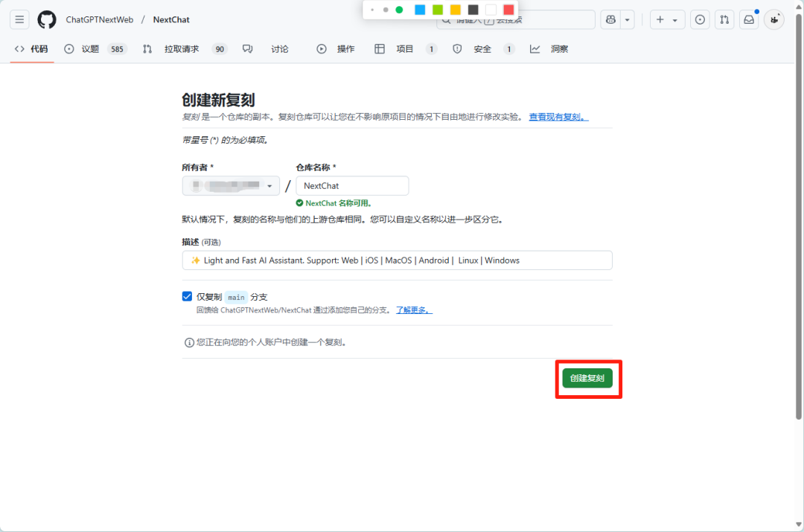Click the 仓库名称 NextChat input field
Screen dimensions: 804x532
tap(352, 185)
